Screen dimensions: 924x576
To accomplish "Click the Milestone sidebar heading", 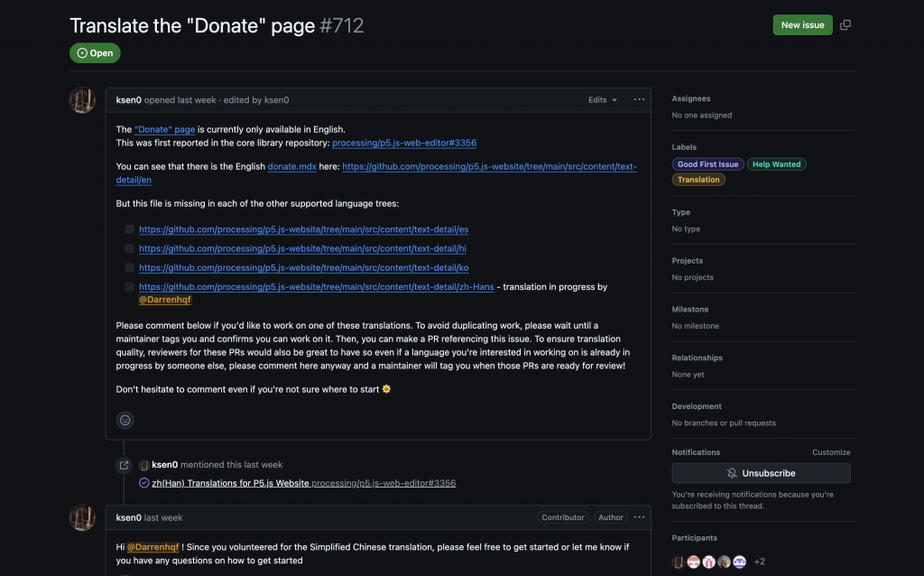I will click(690, 309).
